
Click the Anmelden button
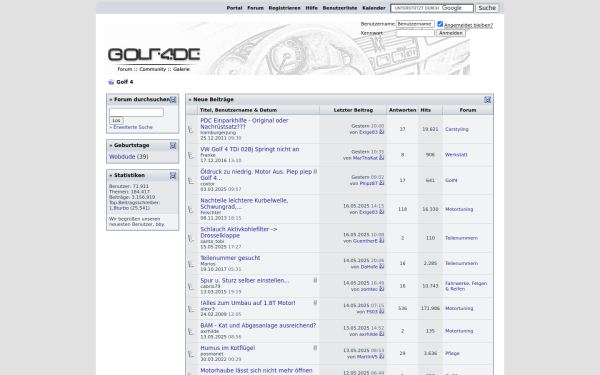click(451, 33)
